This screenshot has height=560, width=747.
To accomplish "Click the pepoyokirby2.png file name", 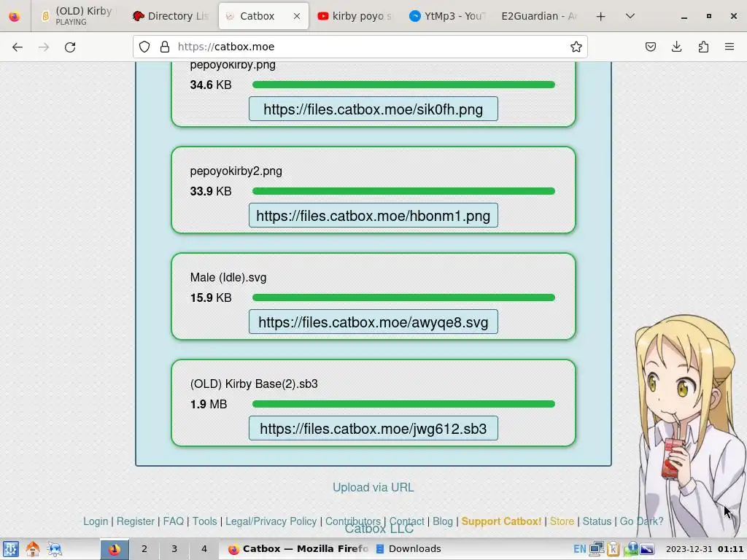I will (x=236, y=171).
